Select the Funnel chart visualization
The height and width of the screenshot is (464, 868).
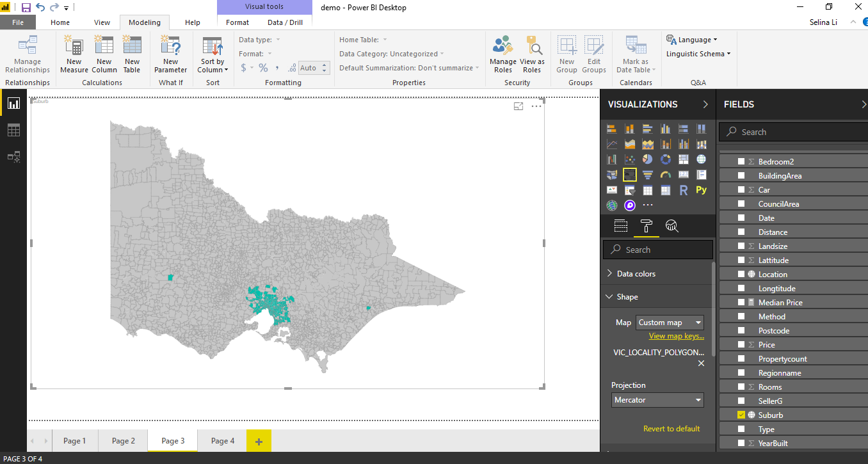point(647,174)
